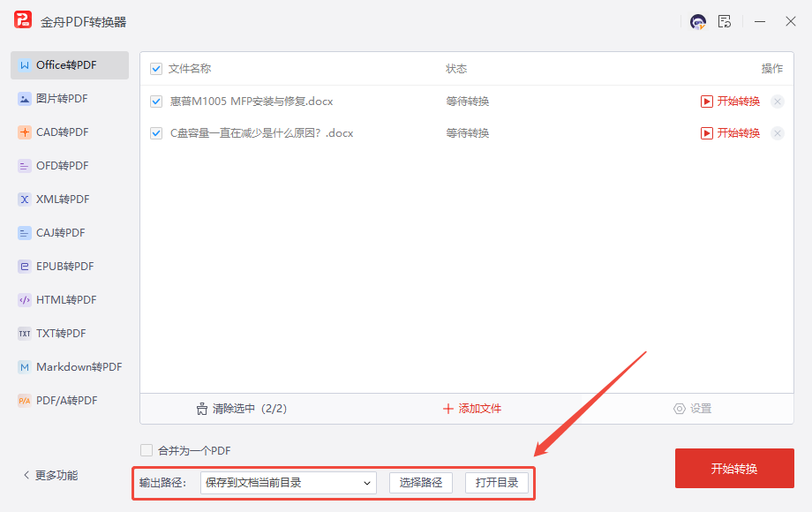Remove C盘容量 file with its X icon
This screenshot has width=812, height=512.
tap(778, 133)
